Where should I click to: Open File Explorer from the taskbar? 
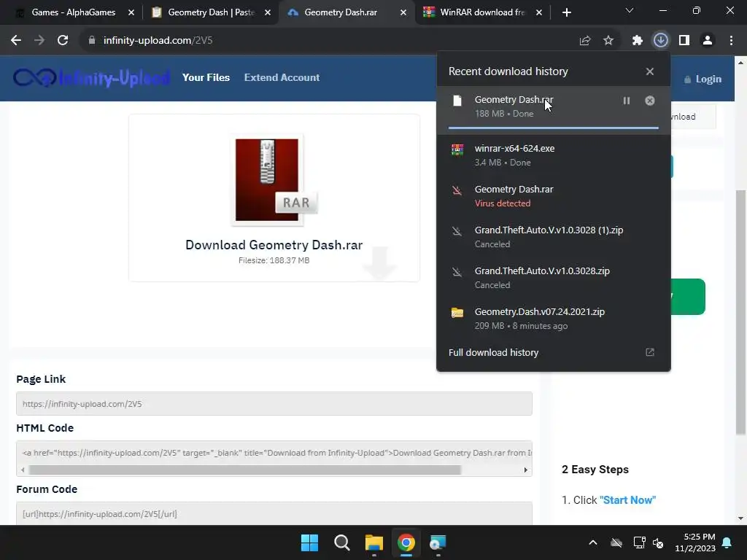[x=374, y=542]
